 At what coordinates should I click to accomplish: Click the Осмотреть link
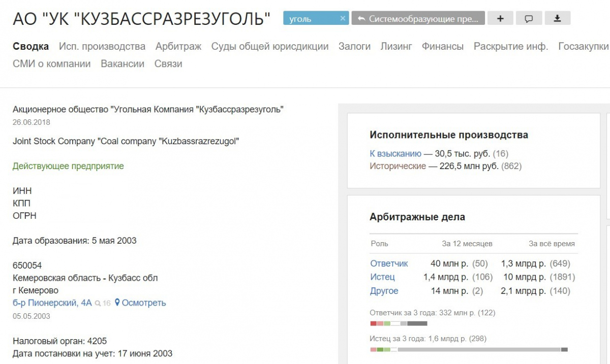point(144,303)
